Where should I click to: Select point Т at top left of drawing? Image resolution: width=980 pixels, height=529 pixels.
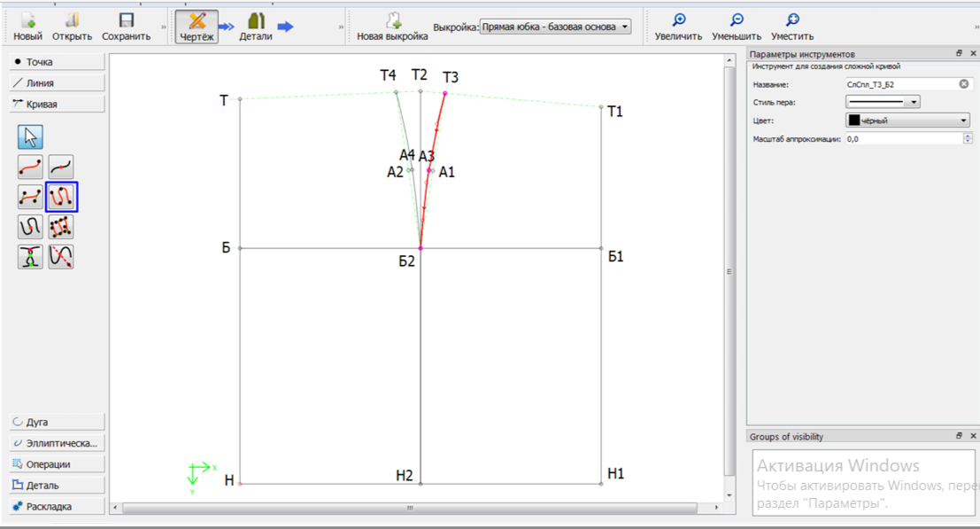tap(240, 98)
